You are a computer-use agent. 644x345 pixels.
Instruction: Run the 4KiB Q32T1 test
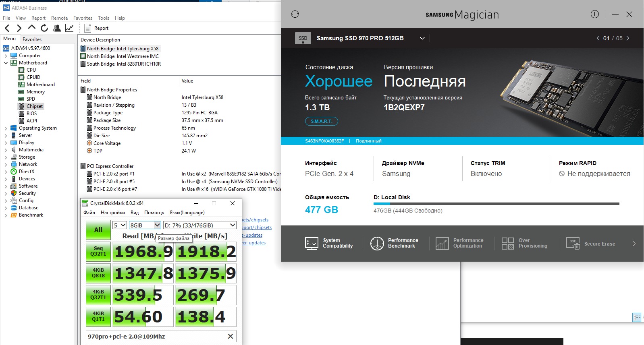[98, 295]
